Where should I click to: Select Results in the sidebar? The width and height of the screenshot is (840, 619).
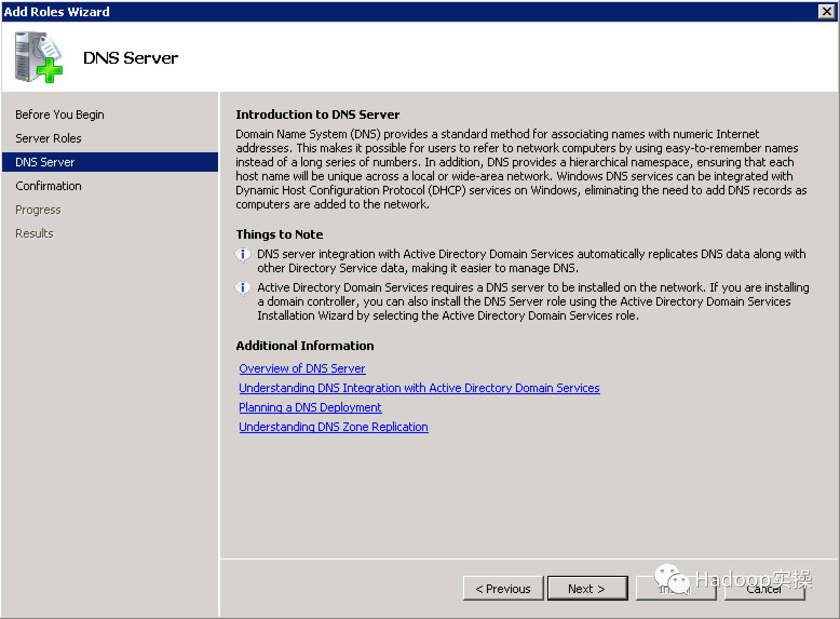[x=34, y=233]
